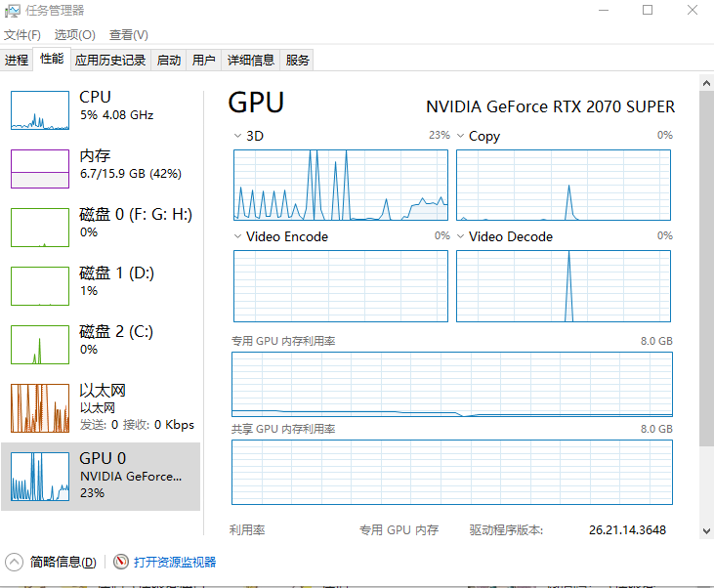The width and height of the screenshot is (714, 588).
Task: Select the 磁盘 2 (C:) thumbnail graph
Action: click(x=40, y=345)
